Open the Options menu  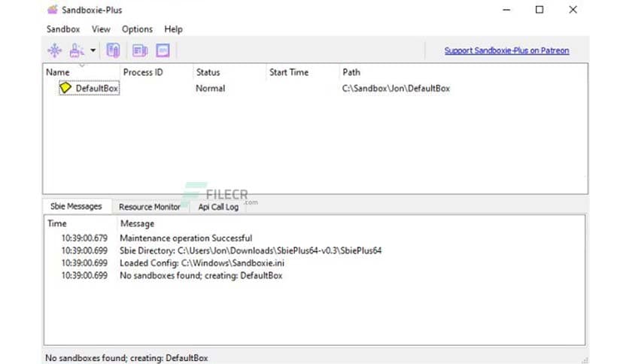pyautogui.click(x=137, y=29)
